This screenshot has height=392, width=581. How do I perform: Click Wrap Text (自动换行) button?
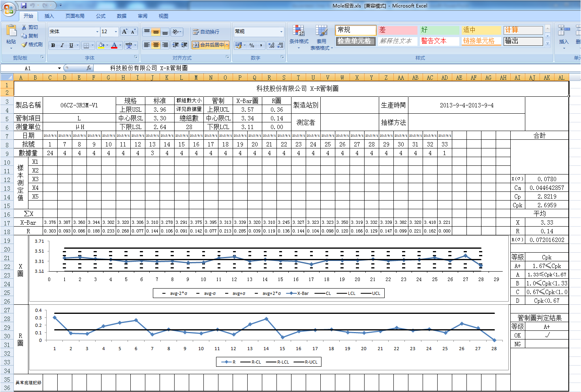[x=206, y=32]
